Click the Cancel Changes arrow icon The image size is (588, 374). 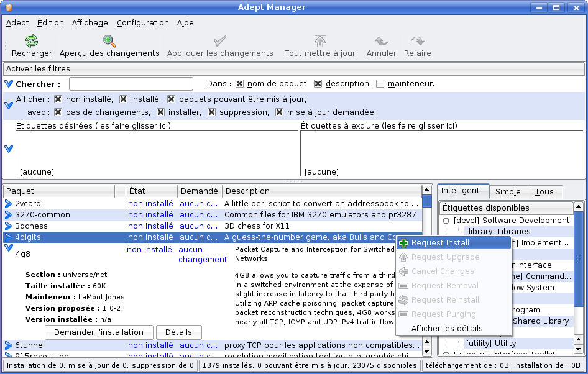[403, 271]
